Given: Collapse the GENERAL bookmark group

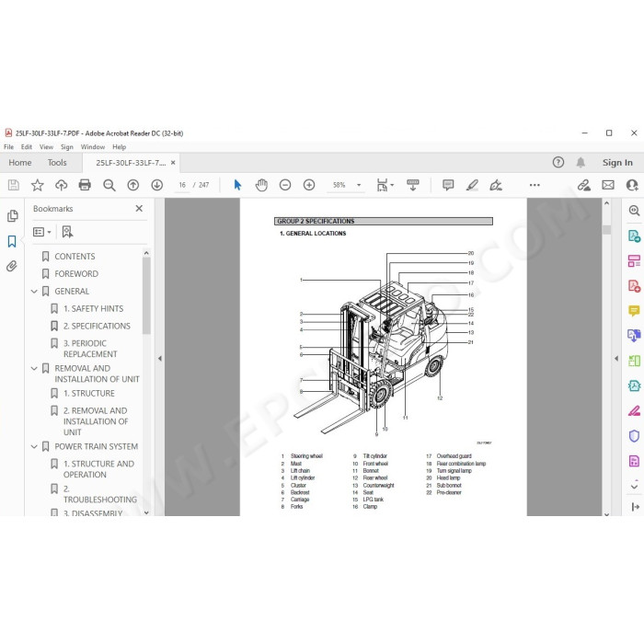Looking at the screenshot, I should [34, 292].
